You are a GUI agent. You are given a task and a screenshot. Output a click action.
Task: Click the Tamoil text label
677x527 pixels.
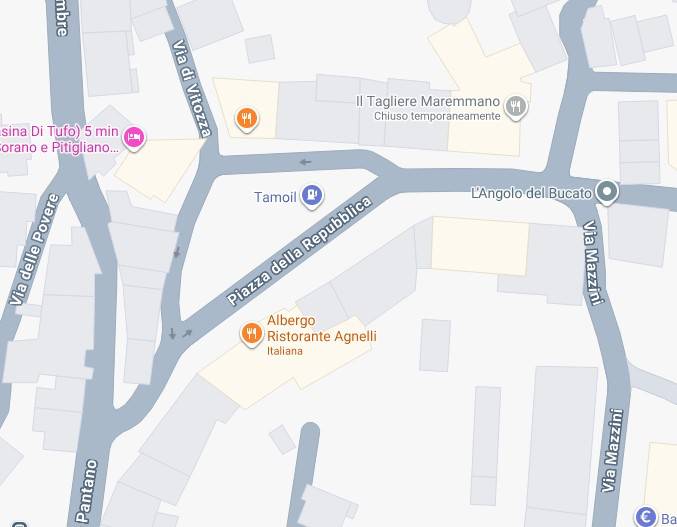pos(275,197)
